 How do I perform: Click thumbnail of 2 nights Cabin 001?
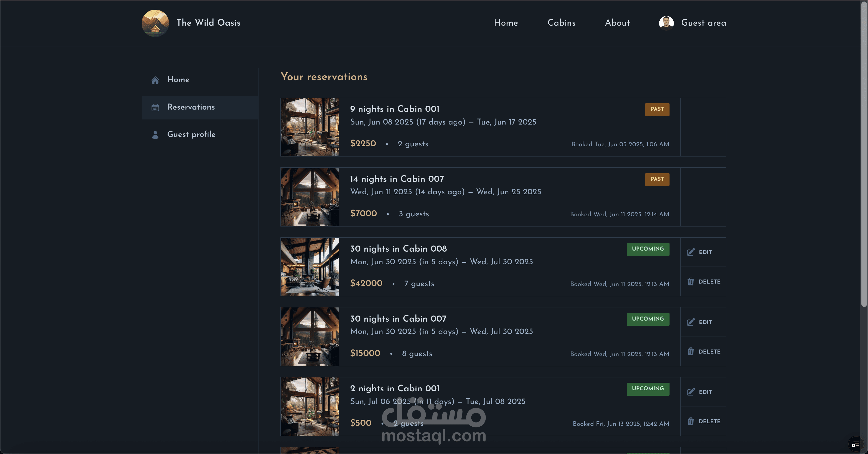tap(310, 407)
